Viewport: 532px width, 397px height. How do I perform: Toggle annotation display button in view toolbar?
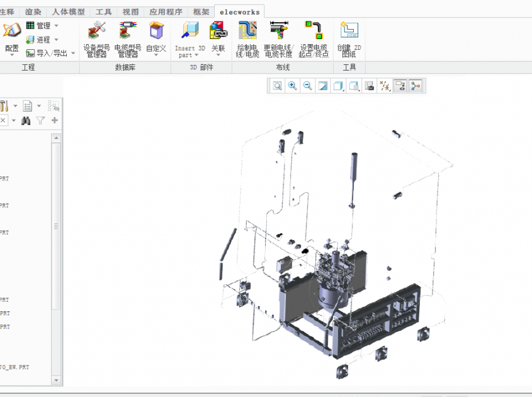pos(400,86)
